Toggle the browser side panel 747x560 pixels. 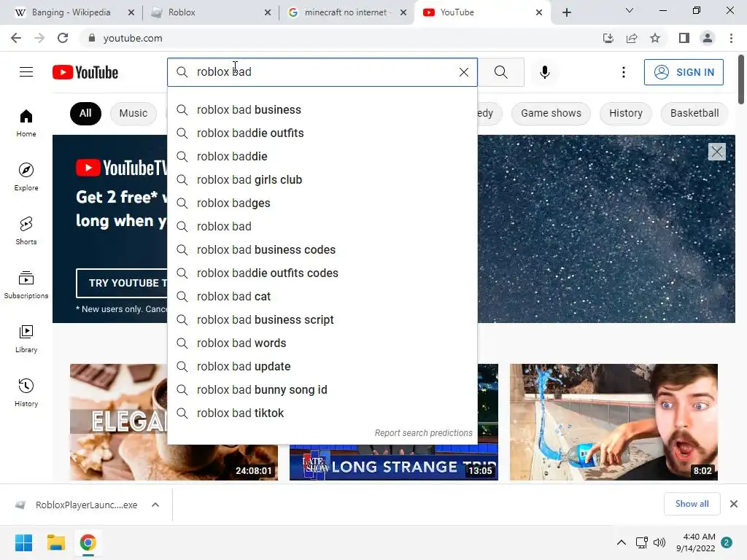pos(684,38)
